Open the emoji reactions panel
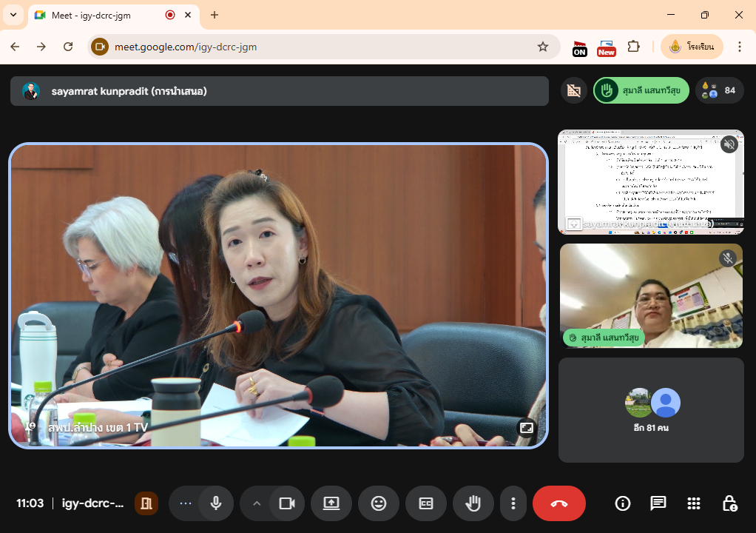Viewport: 756px width, 533px height. click(379, 503)
